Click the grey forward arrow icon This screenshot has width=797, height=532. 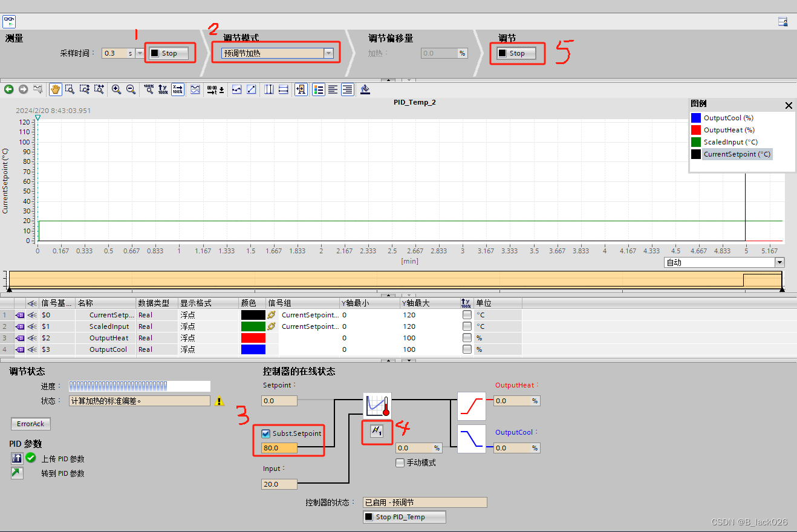pyautogui.click(x=23, y=89)
